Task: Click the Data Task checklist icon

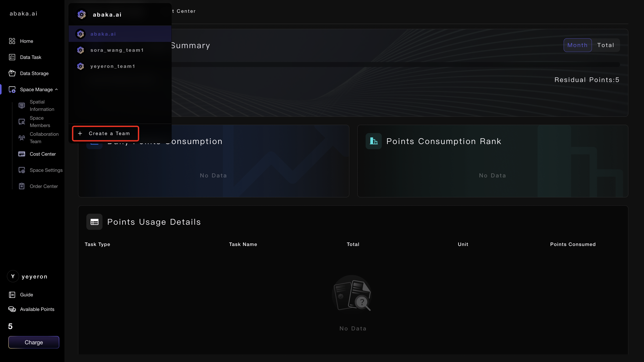Action: click(12, 57)
